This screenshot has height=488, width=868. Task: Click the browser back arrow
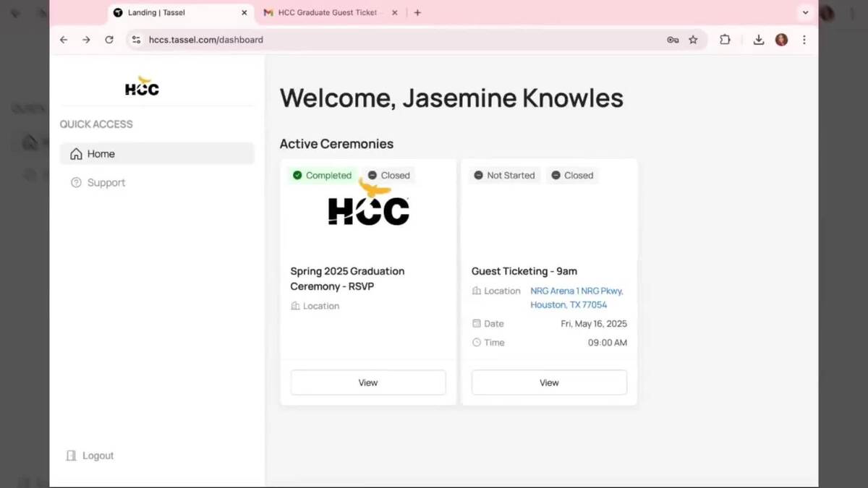64,40
